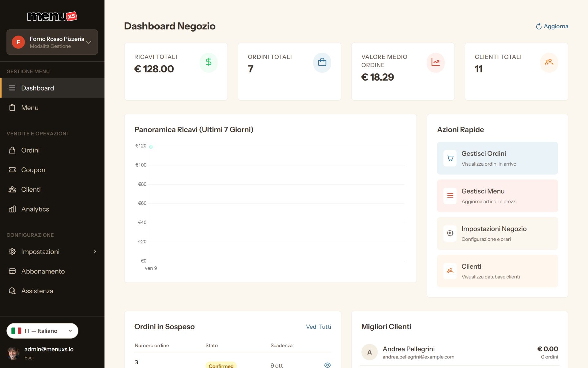Click the people icon in Clienti Totali card
Viewport: 588px width, 368px height.
tap(549, 62)
